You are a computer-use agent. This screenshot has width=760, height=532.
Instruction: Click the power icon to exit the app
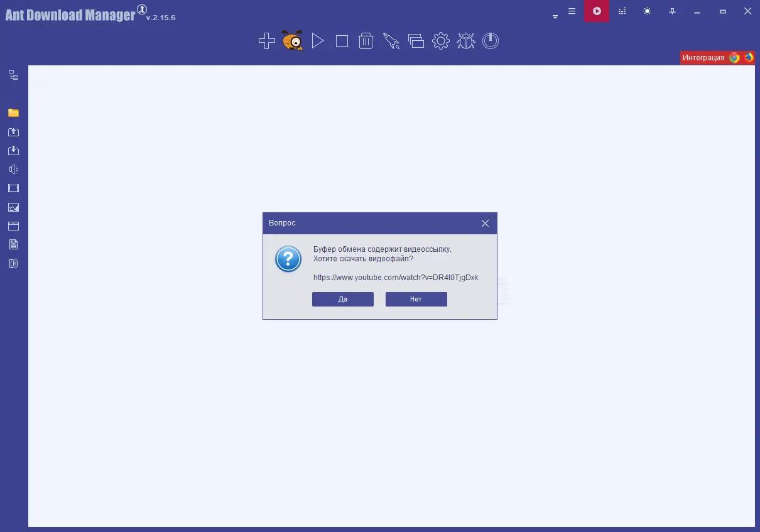click(x=490, y=40)
